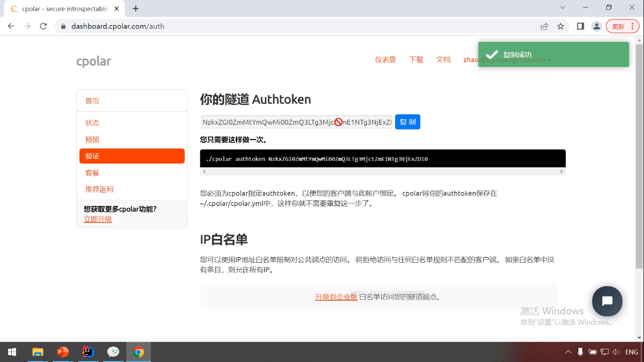Open File Explorer from the taskbar
Screen dimensions: 644x362
(x=38, y=352)
